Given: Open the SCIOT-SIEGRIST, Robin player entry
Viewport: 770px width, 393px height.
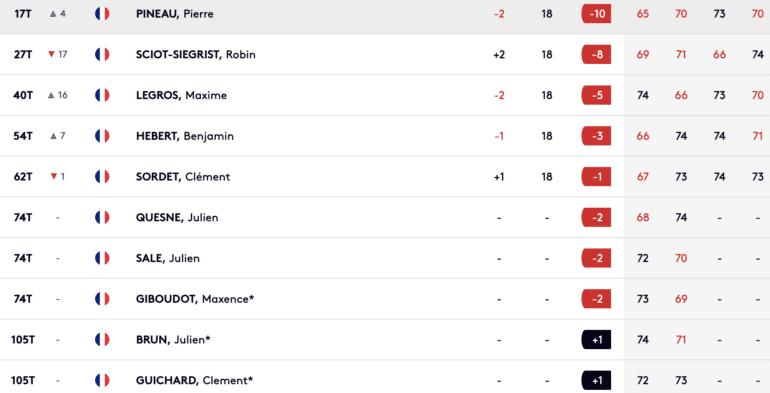Looking at the screenshot, I should [x=385, y=55].
